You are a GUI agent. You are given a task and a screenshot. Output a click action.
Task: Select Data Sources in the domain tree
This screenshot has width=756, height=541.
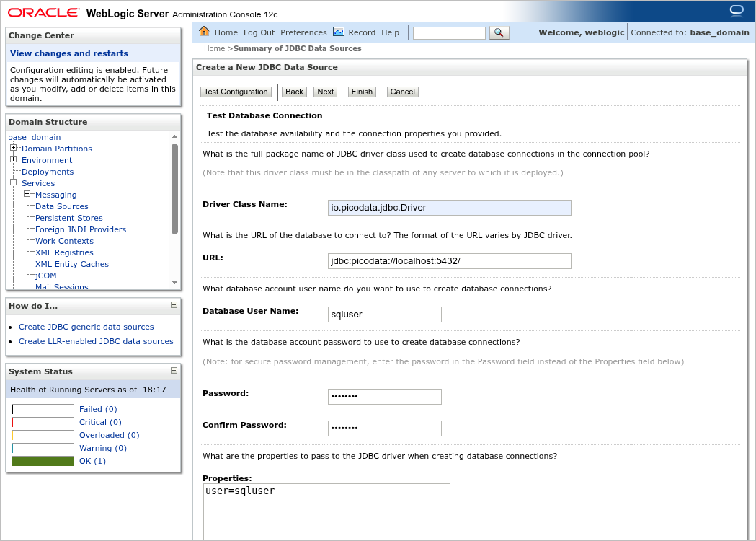61,206
